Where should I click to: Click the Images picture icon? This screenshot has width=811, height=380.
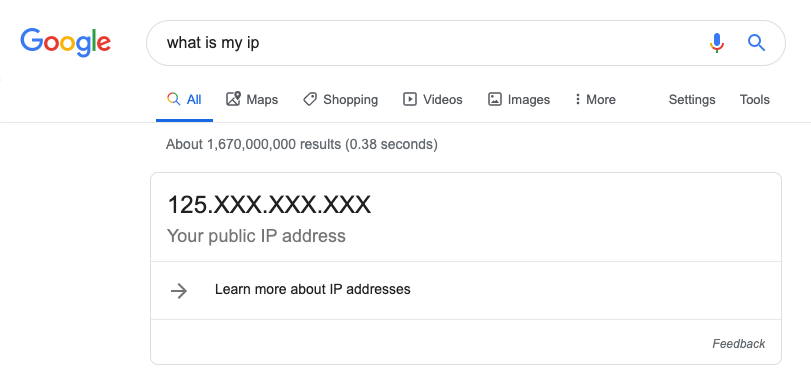click(x=495, y=99)
